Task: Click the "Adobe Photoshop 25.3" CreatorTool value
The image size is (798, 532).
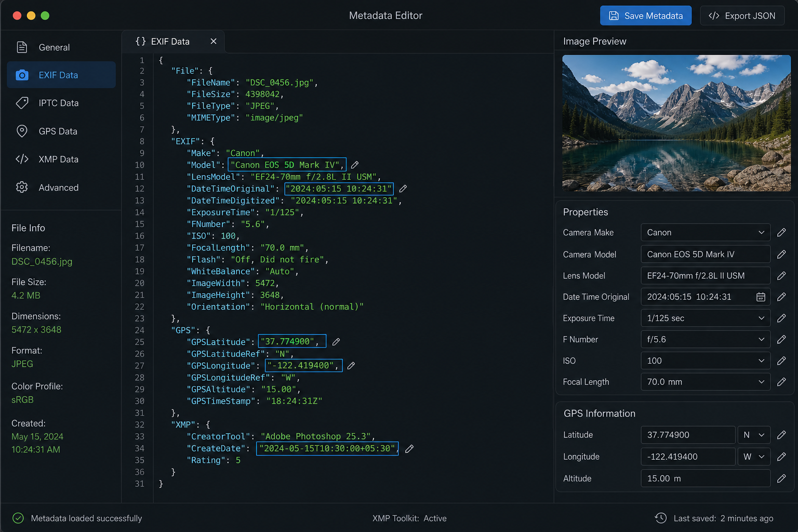Action: [x=316, y=436]
